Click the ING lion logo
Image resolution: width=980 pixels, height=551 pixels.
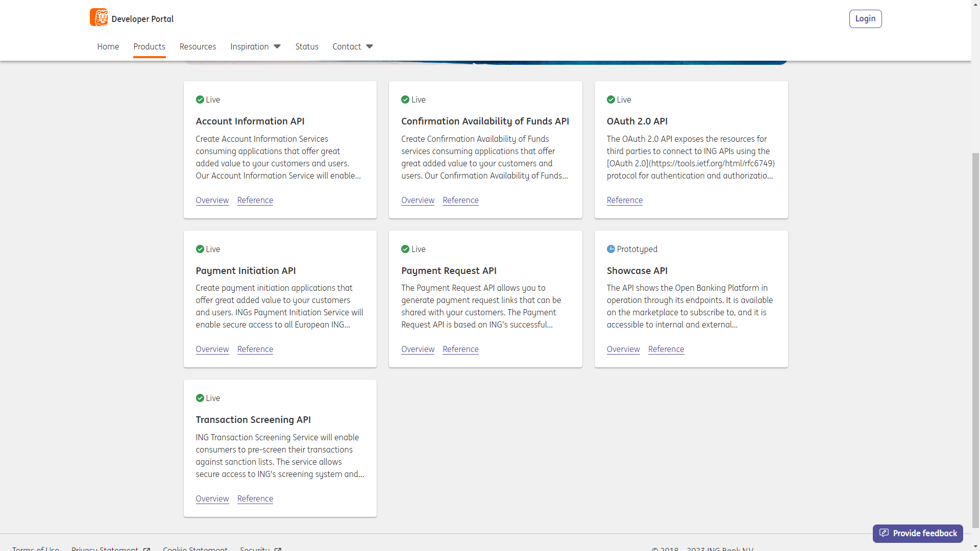point(99,17)
